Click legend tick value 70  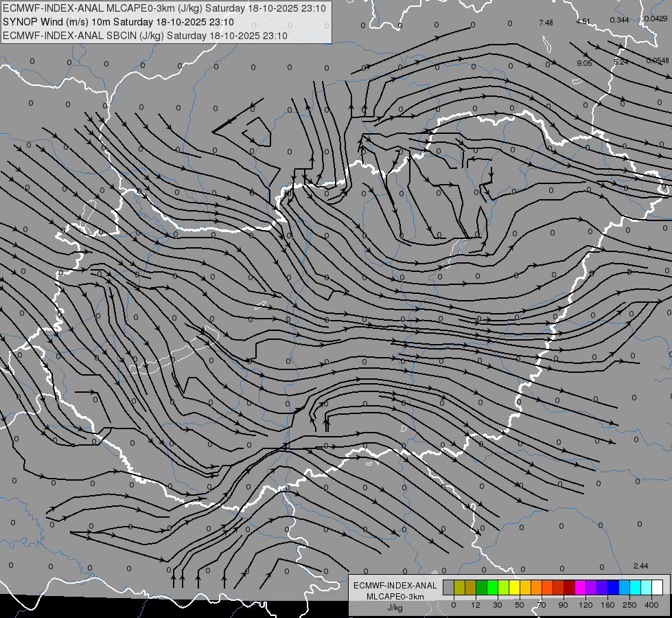542,605
